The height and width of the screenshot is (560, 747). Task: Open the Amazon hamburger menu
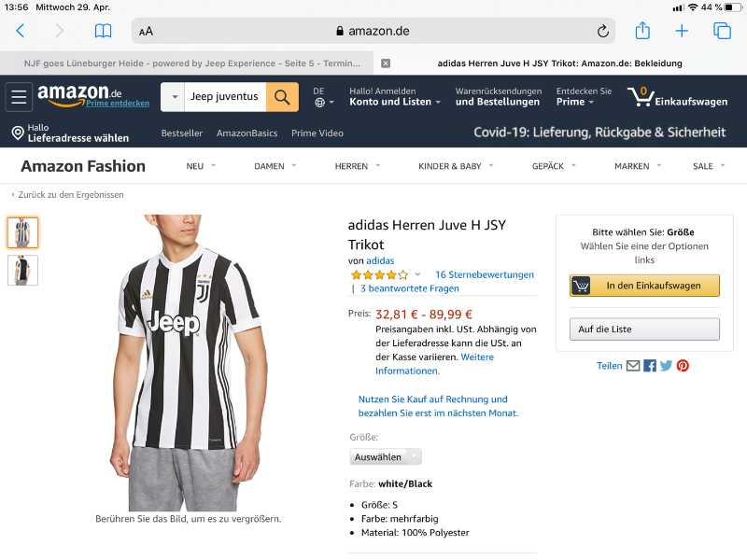point(19,97)
